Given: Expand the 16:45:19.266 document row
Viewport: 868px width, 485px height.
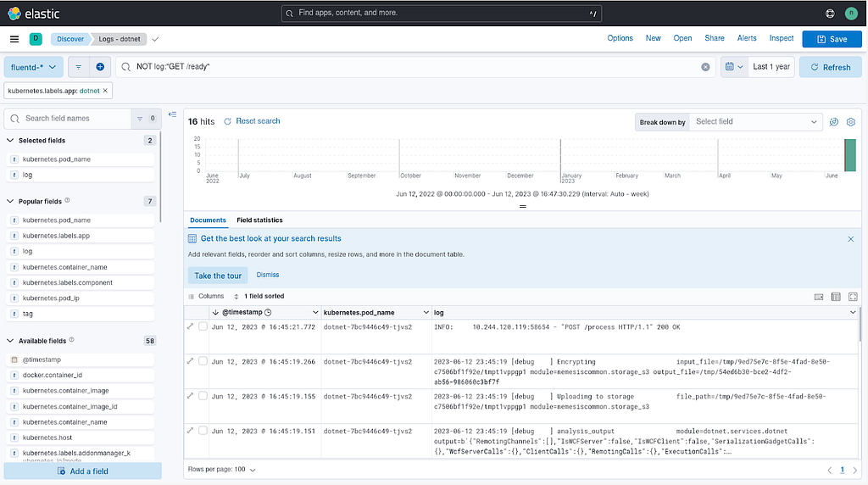Looking at the screenshot, I should [191, 361].
